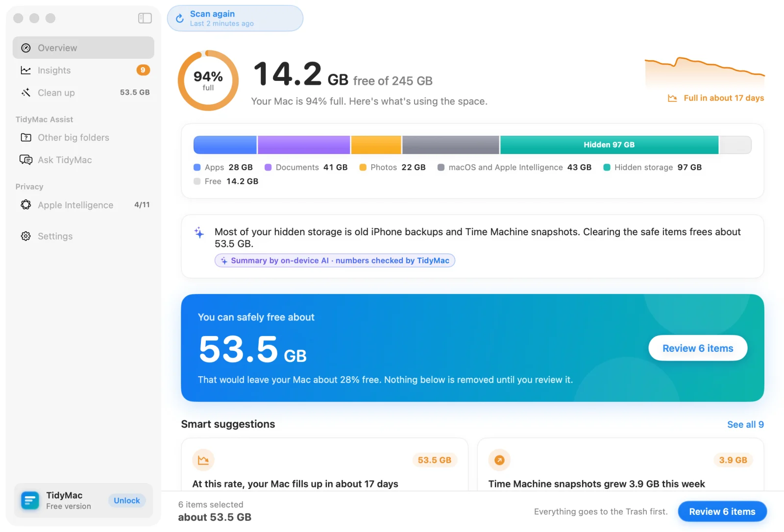Open Ask TidyMac assistant

(83, 160)
